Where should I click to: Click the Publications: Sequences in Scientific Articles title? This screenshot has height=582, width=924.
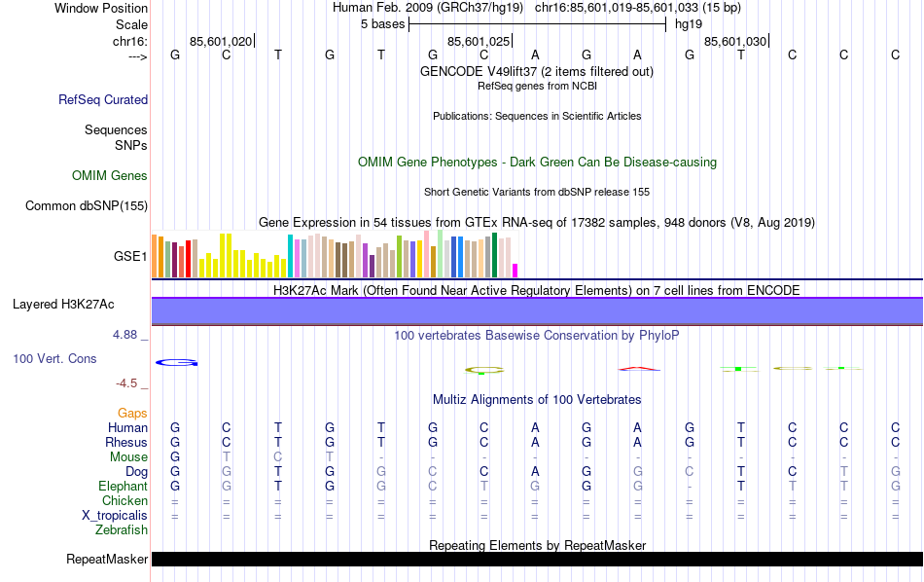537,116
